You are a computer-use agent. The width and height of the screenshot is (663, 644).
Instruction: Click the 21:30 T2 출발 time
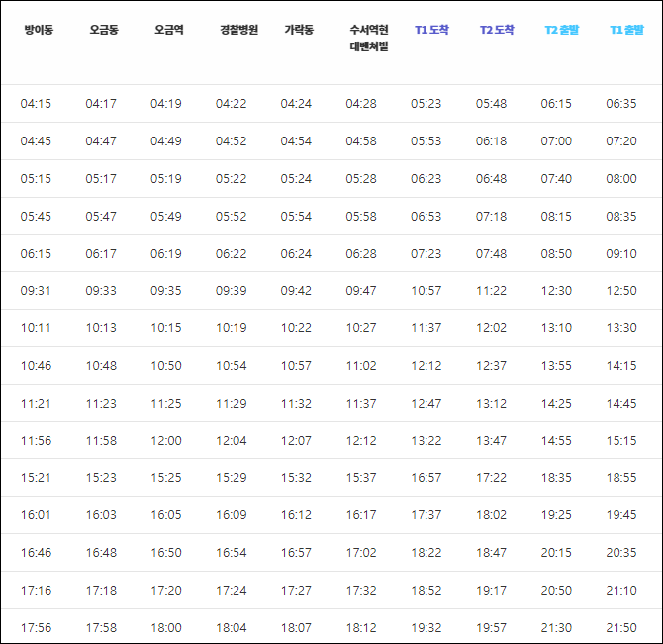pos(556,628)
